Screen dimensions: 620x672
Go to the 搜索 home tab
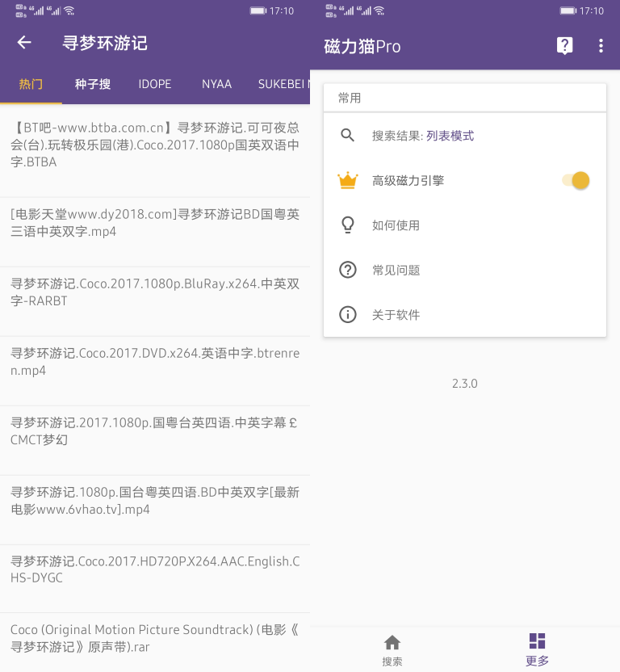tap(392, 649)
